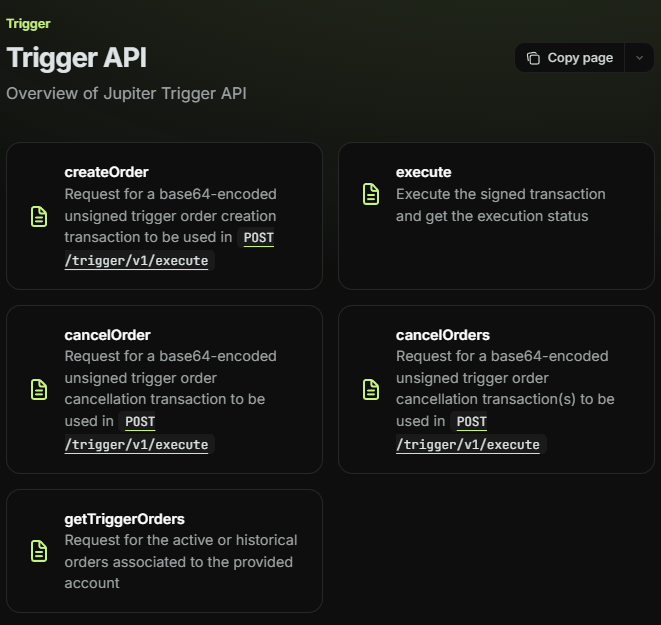Click the execute card description text
This screenshot has width=661, height=625.
(500, 205)
